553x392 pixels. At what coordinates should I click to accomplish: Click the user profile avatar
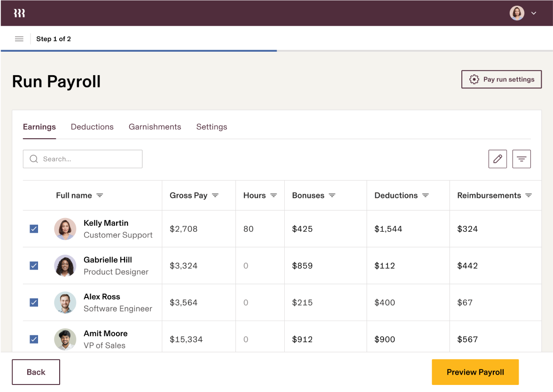click(x=517, y=13)
